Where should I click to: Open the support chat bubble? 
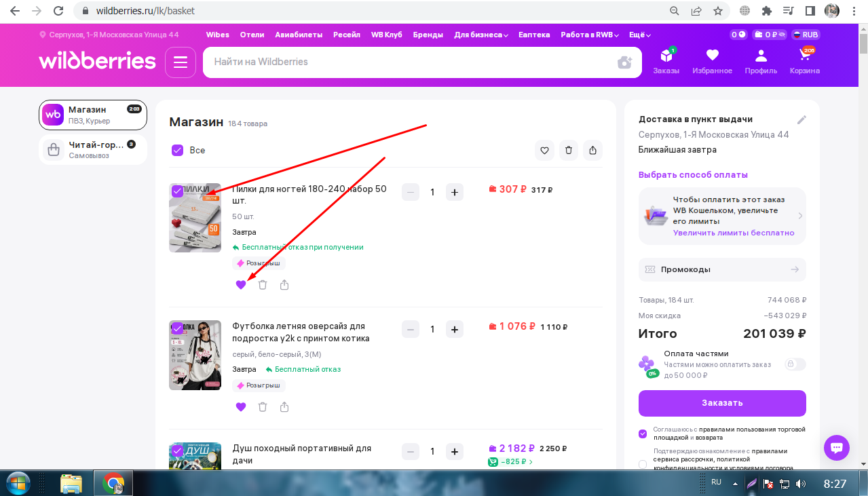click(837, 448)
